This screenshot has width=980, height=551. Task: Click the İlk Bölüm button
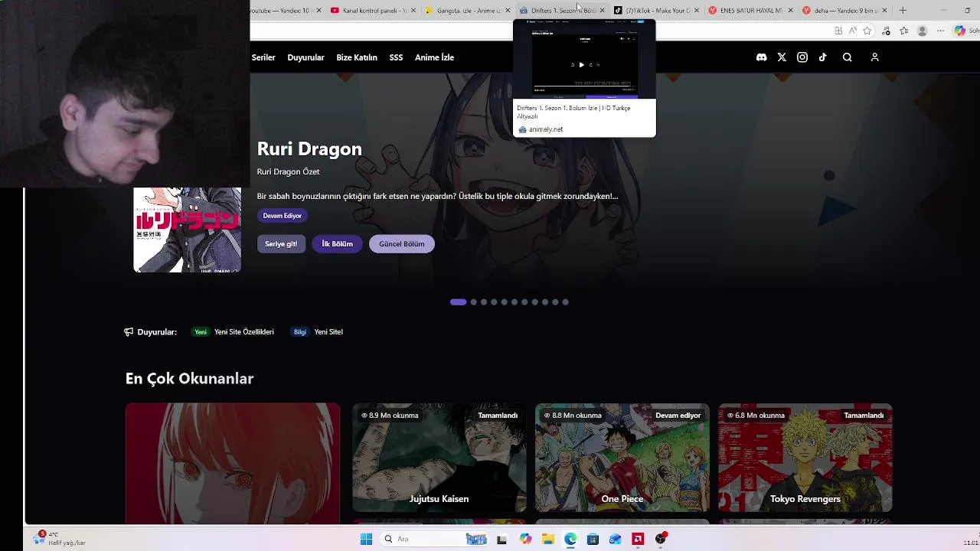click(x=337, y=244)
